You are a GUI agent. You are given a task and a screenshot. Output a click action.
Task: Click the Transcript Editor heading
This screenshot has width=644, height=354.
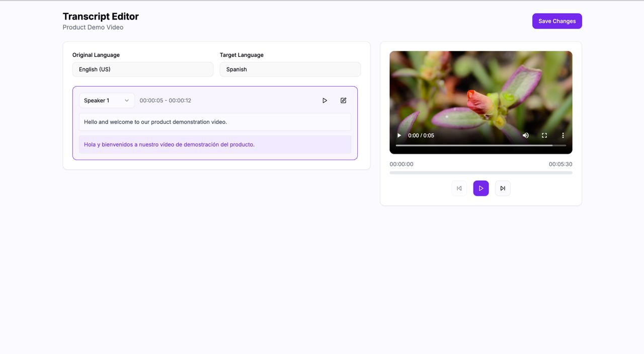coord(101,17)
